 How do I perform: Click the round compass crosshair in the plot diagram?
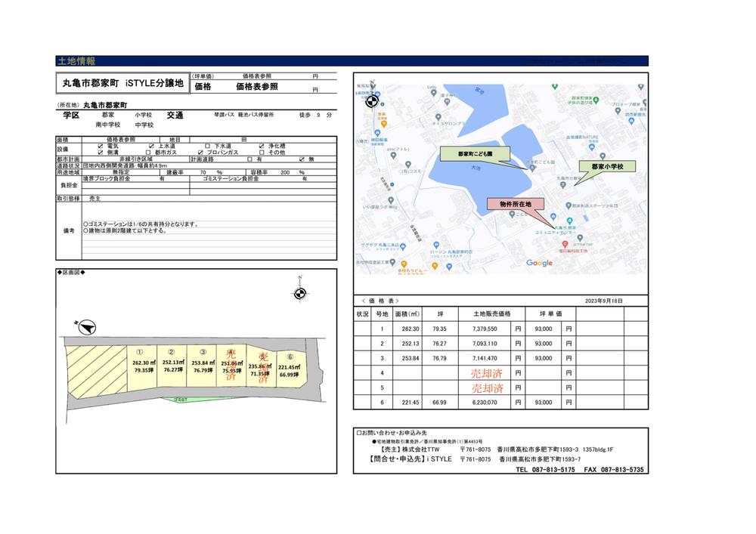coord(300,293)
